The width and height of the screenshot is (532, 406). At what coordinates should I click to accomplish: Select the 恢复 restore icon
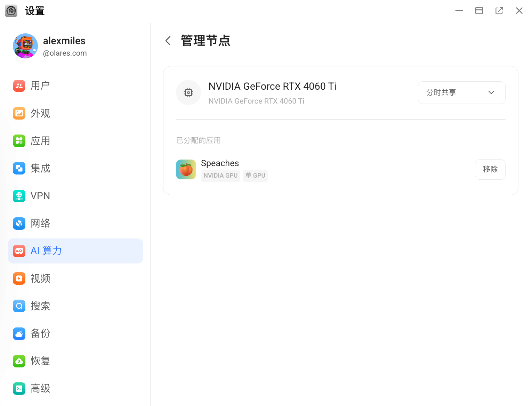point(19,361)
